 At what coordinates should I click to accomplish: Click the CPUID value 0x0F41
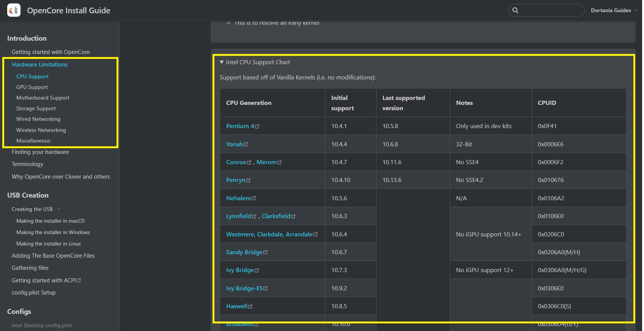(x=547, y=126)
